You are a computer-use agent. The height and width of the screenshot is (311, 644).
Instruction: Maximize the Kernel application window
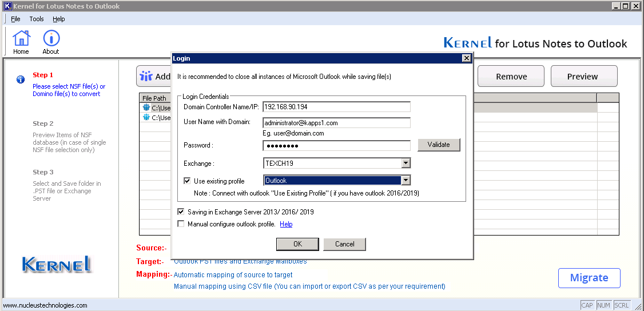[625, 6]
